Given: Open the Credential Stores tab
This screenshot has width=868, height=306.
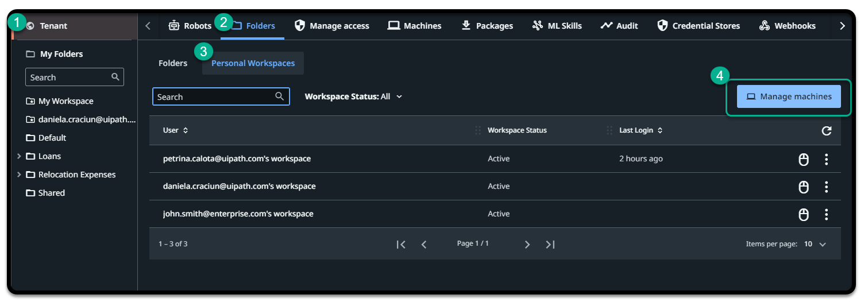Looking at the screenshot, I should (699, 25).
